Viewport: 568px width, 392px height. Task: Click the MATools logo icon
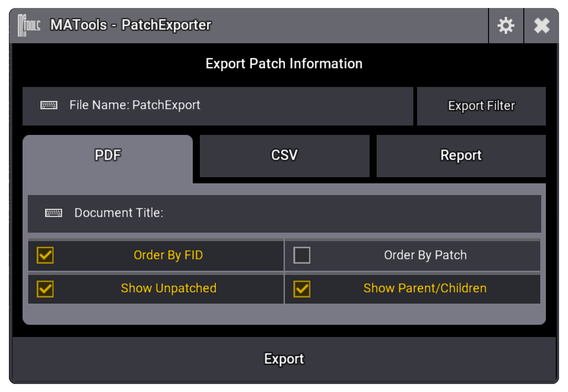(29, 25)
